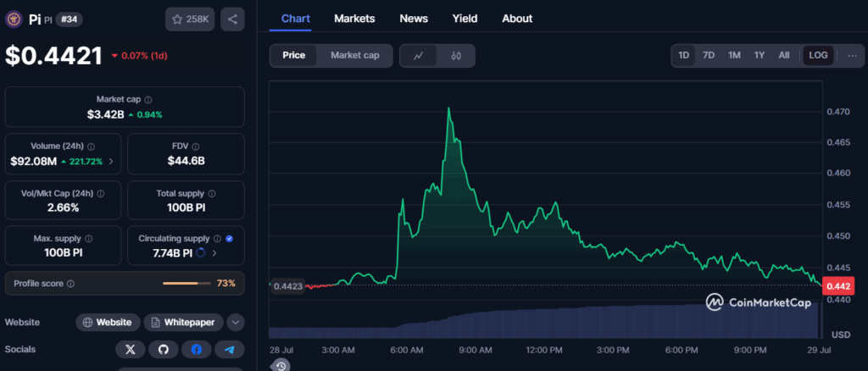
Task: Open the About tab
Action: (x=517, y=19)
